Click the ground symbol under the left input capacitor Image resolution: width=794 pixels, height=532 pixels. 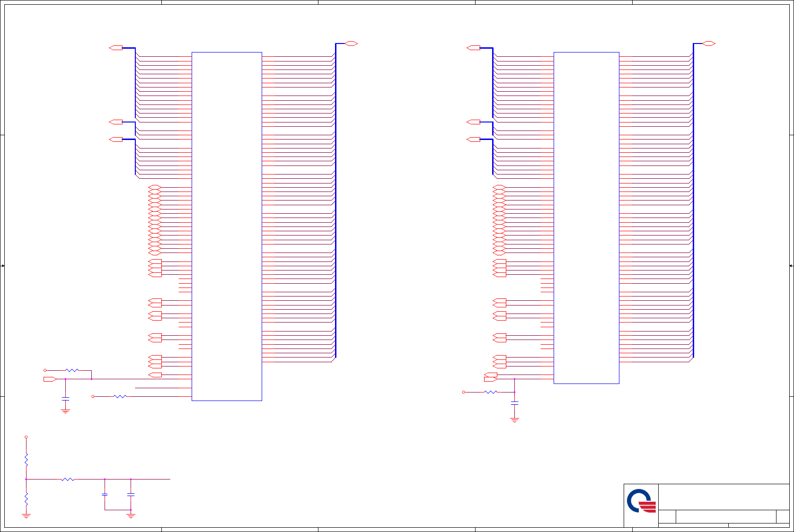point(65,411)
